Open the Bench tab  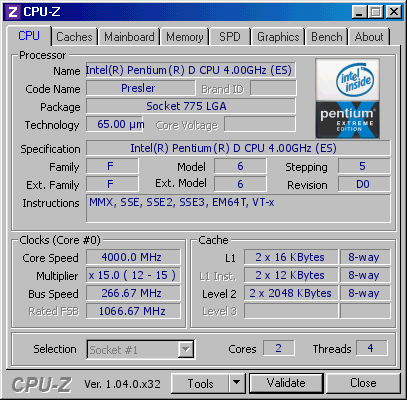click(x=327, y=37)
